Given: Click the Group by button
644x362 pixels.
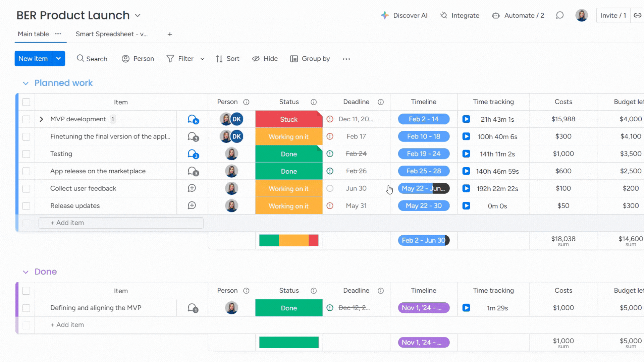Looking at the screenshot, I should [310, 59].
